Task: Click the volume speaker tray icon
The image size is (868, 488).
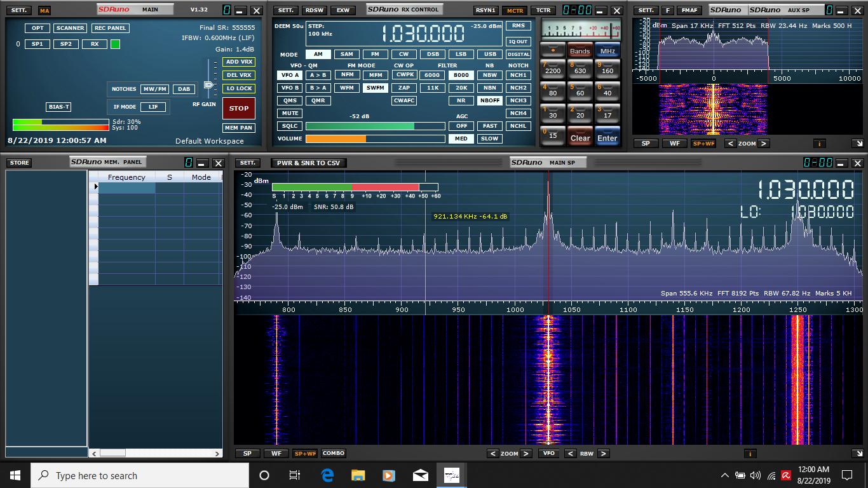Action: 756,475
